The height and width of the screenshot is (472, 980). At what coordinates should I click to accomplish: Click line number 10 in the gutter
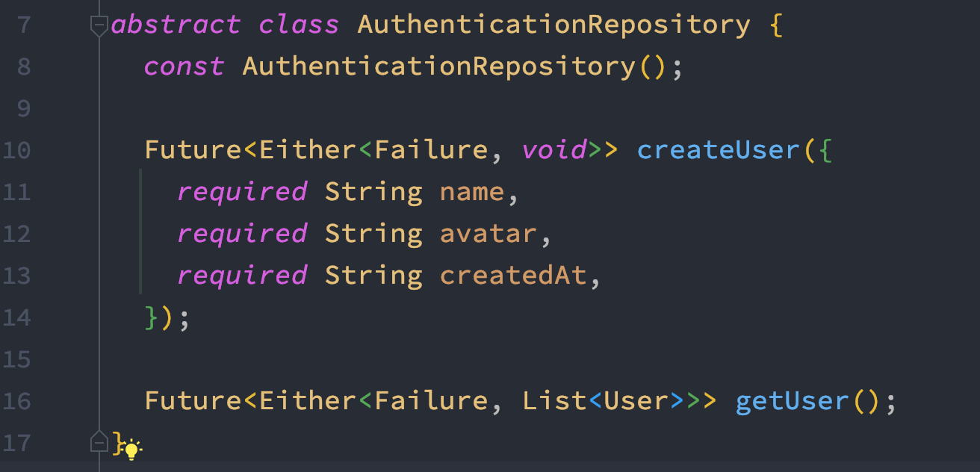tap(16, 150)
